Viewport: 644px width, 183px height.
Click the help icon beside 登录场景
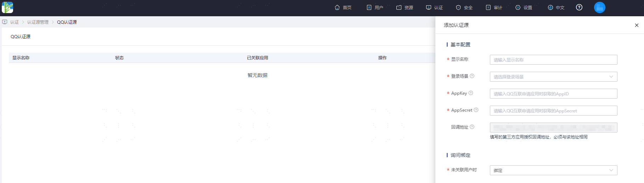(472, 76)
